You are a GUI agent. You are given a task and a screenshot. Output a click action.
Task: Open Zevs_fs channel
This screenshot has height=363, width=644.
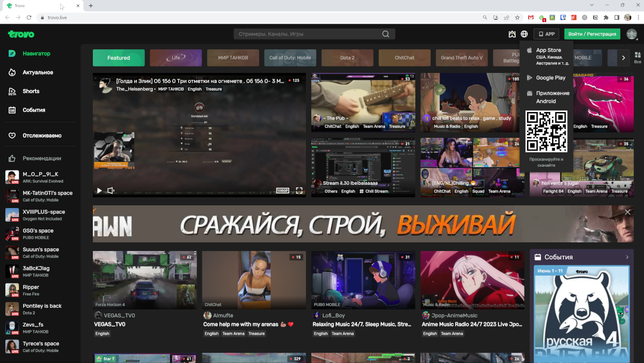pos(40,328)
